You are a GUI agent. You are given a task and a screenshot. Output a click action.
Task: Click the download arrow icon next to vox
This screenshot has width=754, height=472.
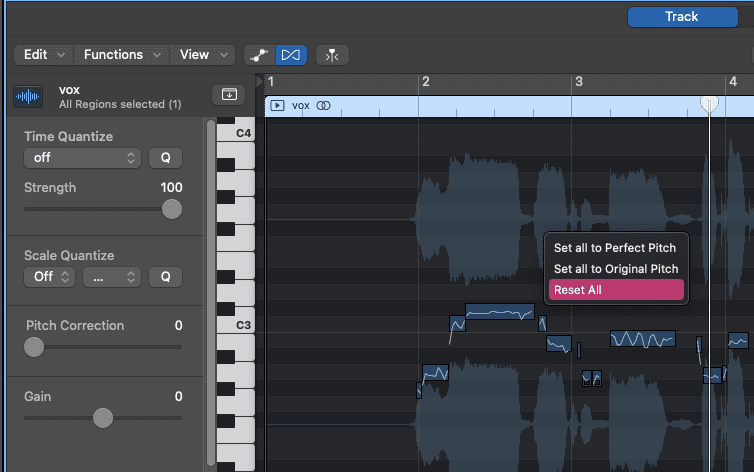pyautogui.click(x=229, y=95)
